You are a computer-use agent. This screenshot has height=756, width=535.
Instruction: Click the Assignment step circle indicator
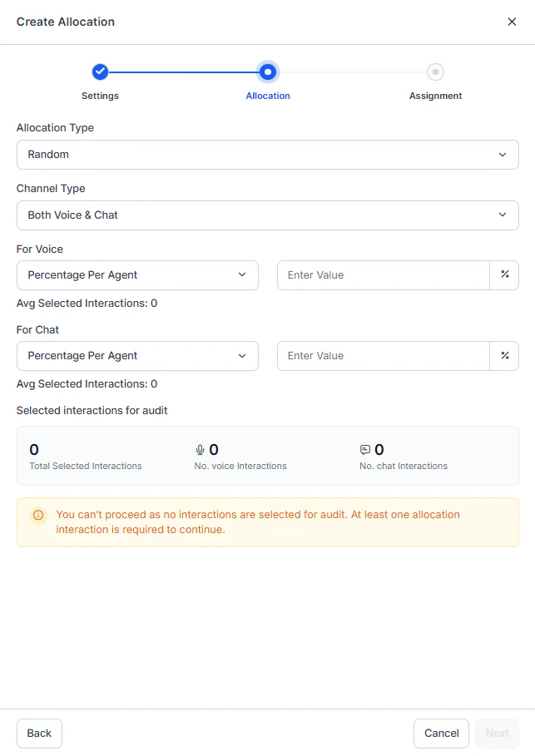click(435, 72)
